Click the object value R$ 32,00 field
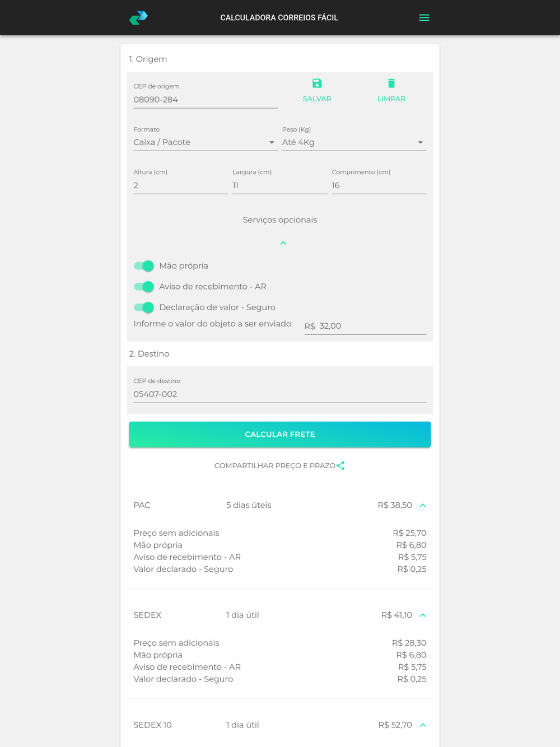The width and height of the screenshot is (560, 747). click(365, 326)
